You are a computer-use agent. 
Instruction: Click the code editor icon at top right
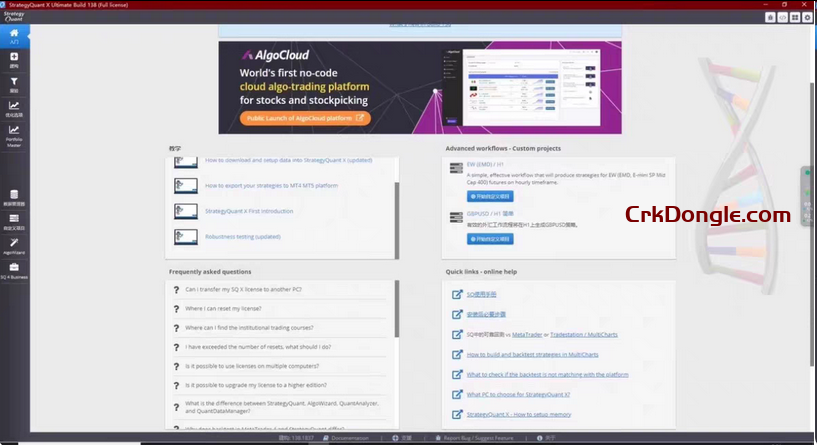(784, 17)
